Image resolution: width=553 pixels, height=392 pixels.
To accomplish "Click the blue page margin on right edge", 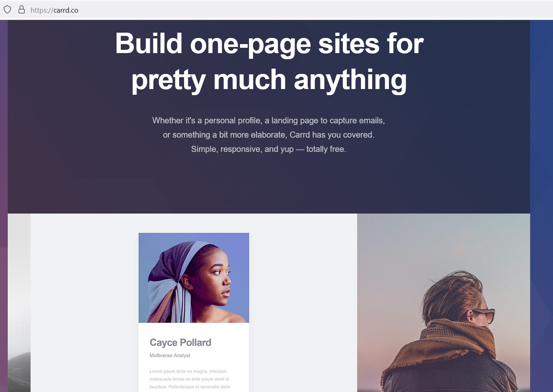I will tap(542, 206).
